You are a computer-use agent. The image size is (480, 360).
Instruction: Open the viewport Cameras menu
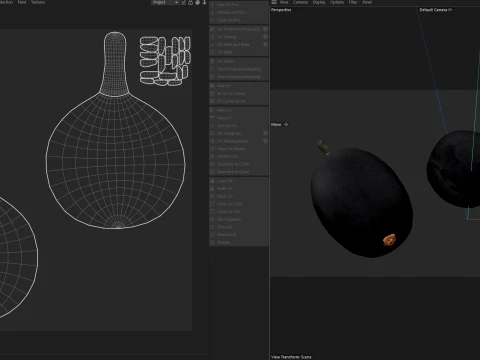(300, 2)
